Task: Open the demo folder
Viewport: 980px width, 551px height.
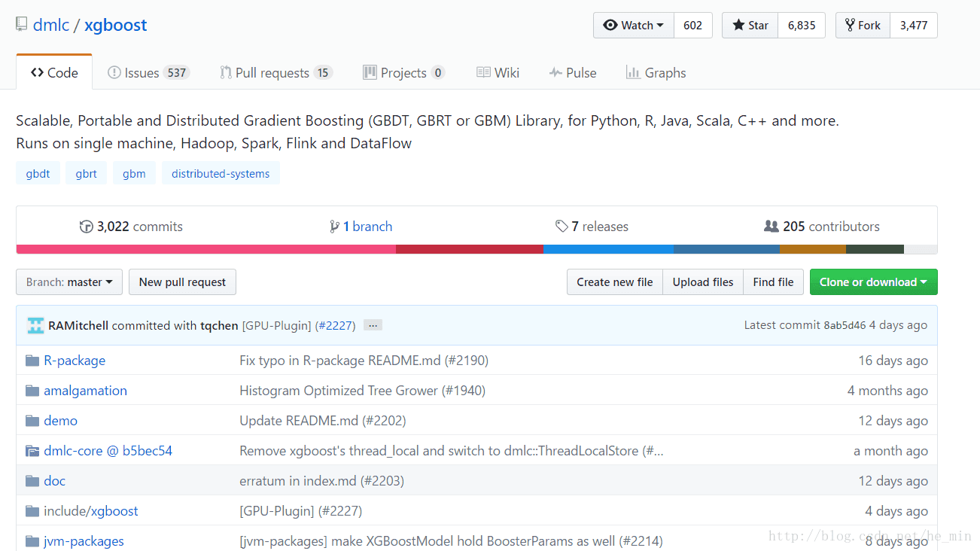Action: pyautogui.click(x=60, y=421)
